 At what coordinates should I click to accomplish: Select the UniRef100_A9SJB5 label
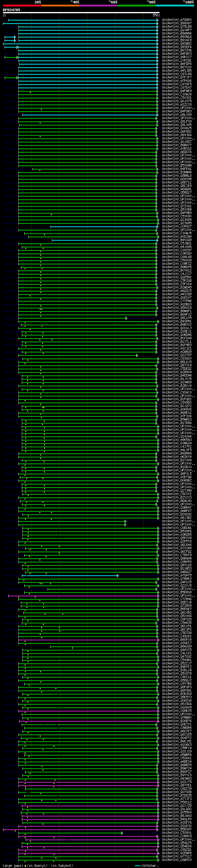[176, 71]
